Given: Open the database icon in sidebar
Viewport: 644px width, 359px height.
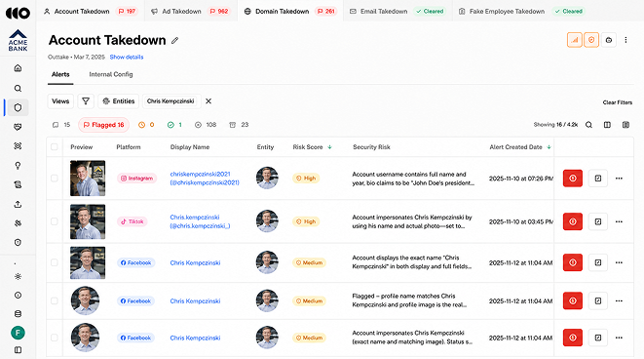Looking at the screenshot, I should [18, 314].
